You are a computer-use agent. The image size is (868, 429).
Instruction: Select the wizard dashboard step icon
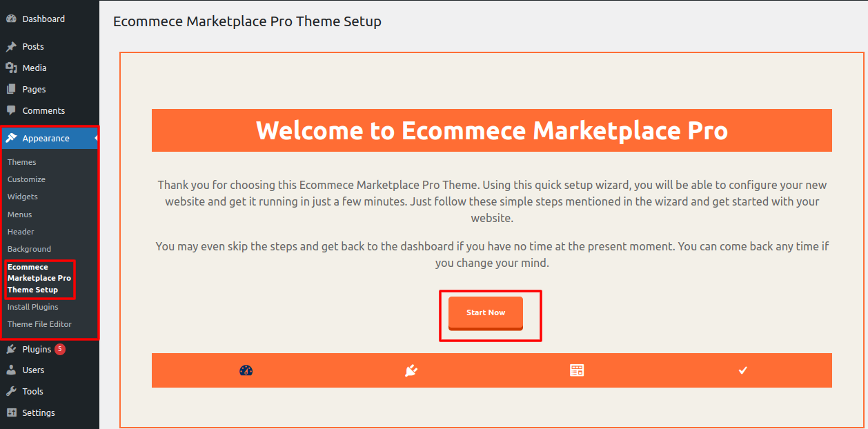coord(246,370)
